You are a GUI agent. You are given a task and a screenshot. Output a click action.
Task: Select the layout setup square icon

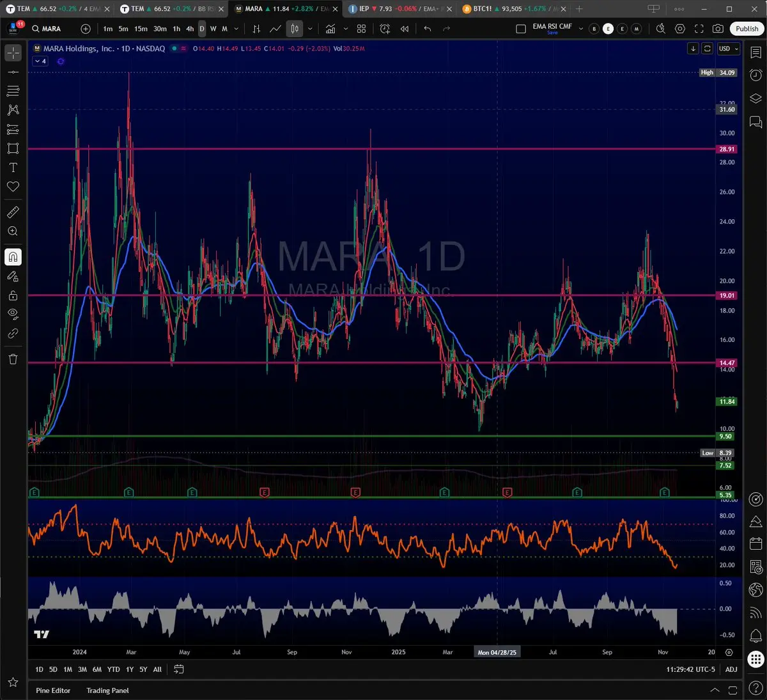tap(521, 29)
